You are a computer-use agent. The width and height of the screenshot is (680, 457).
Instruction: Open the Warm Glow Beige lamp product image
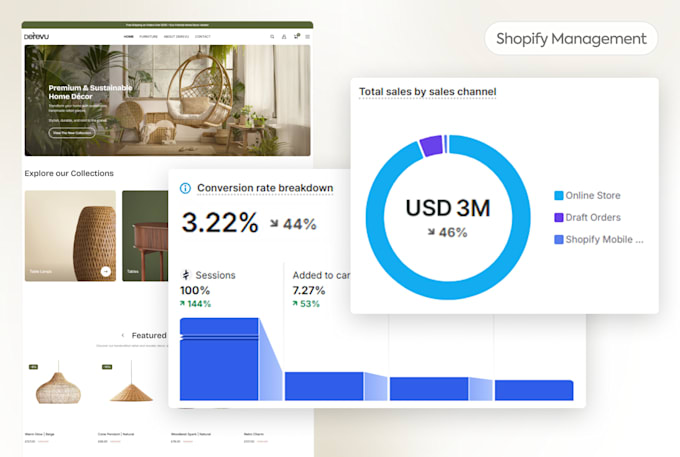coord(58,384)
